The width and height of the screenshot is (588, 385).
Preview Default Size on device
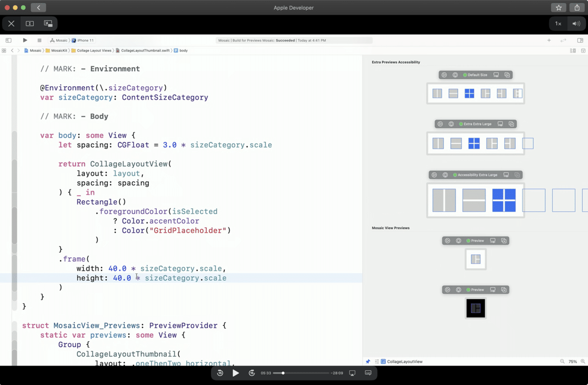click(496, 75)
